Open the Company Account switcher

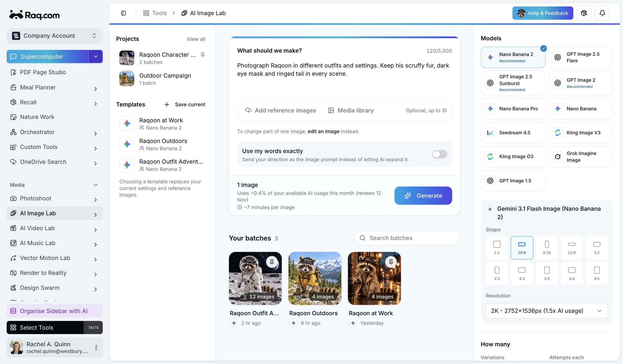click(x=54, y=36)
